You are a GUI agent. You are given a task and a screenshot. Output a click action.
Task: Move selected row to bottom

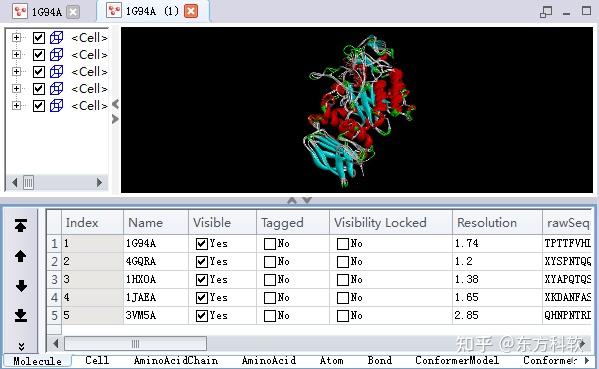click(x=21, y=316)
